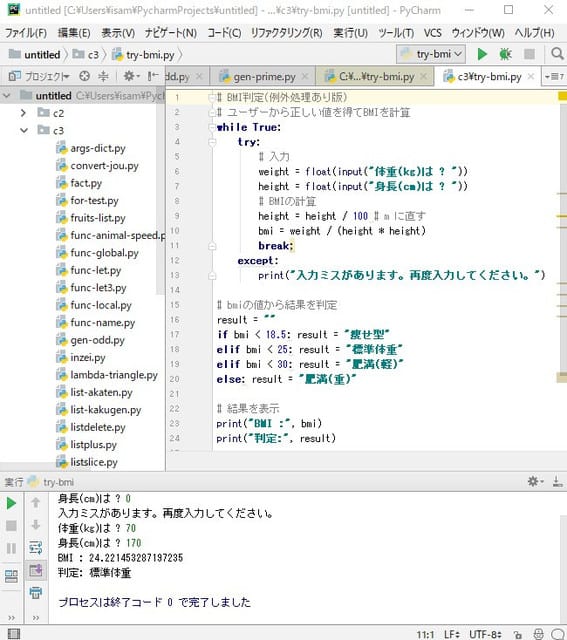Show hidden editor tabs list
This screenshot has height=640, width=567.
[554, 76]
